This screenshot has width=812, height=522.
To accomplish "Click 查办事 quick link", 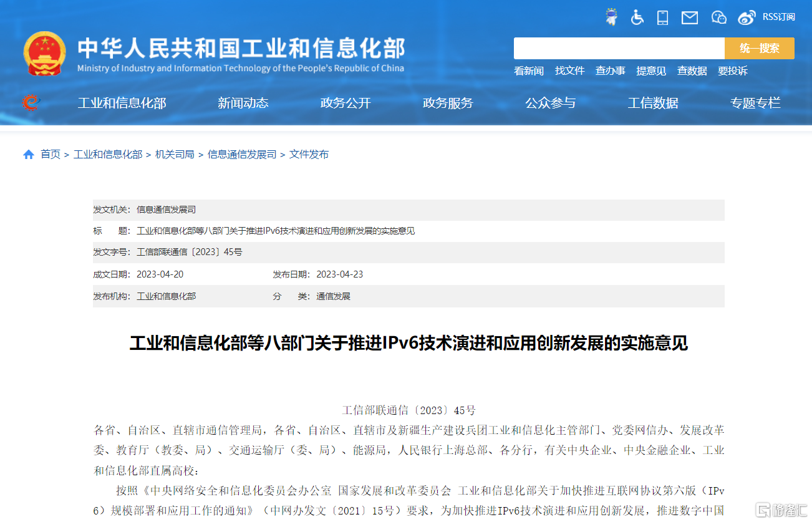I will tap(611, 71).
